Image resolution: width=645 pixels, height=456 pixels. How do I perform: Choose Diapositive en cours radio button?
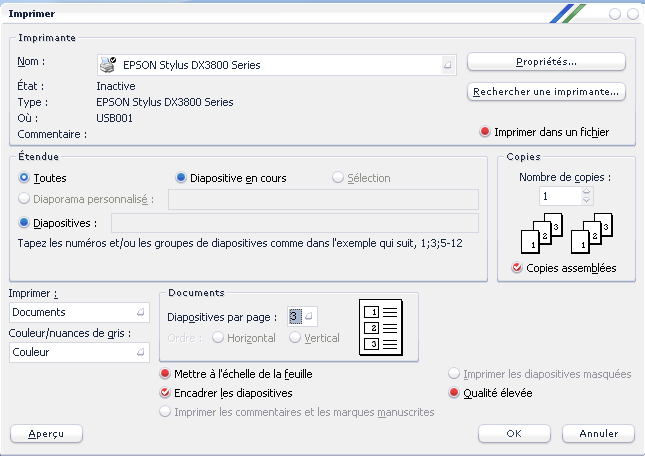181,178
